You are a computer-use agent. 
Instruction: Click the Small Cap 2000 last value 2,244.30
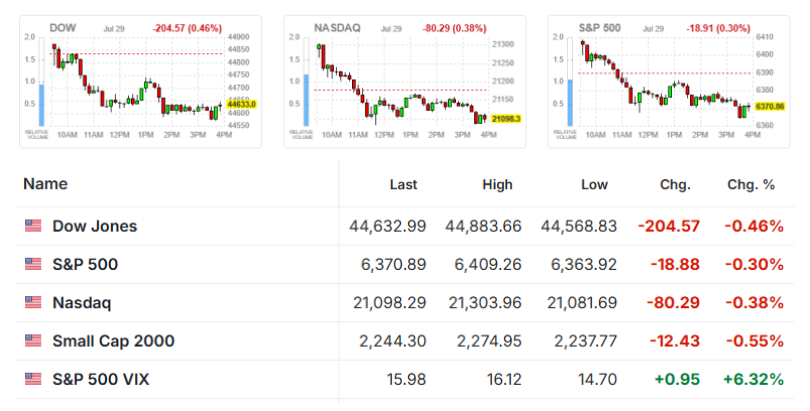pos(393,341)
